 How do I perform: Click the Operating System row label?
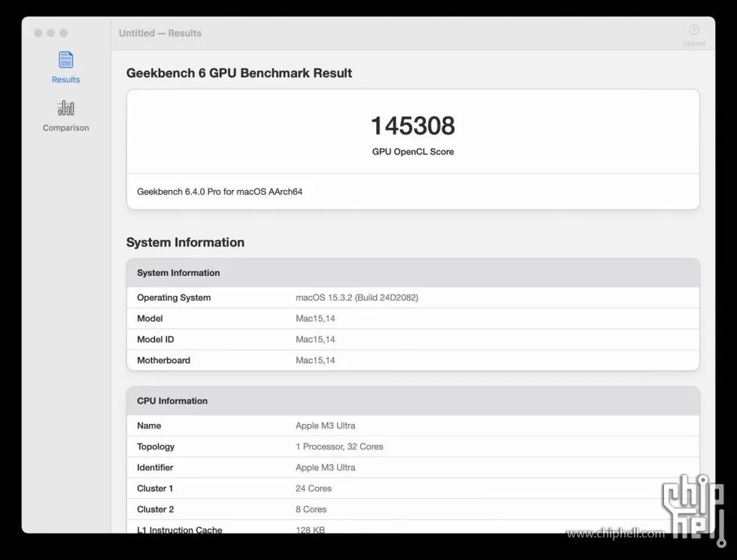point(174,298)
